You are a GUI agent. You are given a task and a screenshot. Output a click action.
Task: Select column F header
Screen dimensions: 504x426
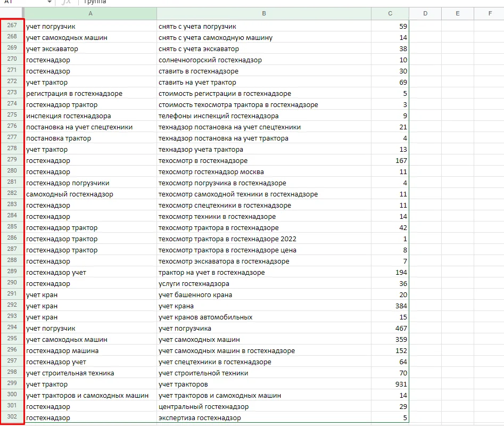click(489, 13)
